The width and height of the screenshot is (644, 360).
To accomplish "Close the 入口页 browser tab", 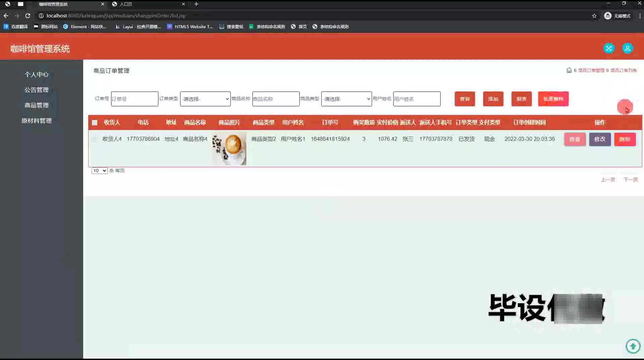I will click(183, 4).
